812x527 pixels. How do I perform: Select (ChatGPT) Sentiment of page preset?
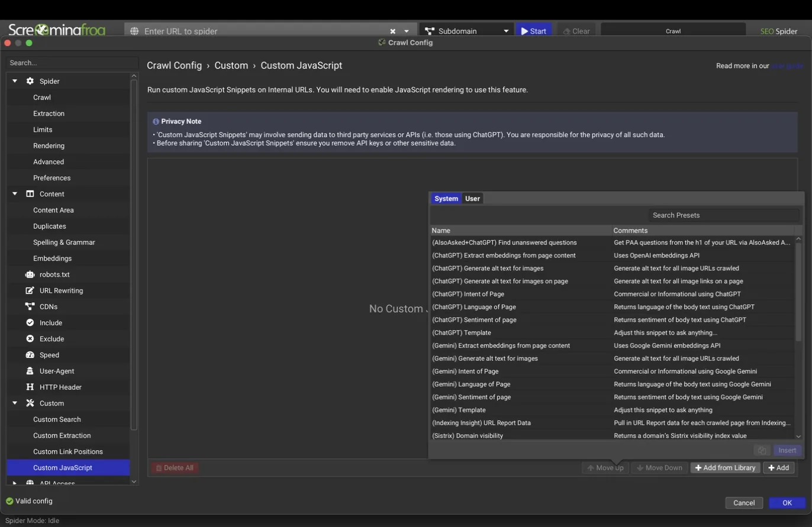pos(612,320)
